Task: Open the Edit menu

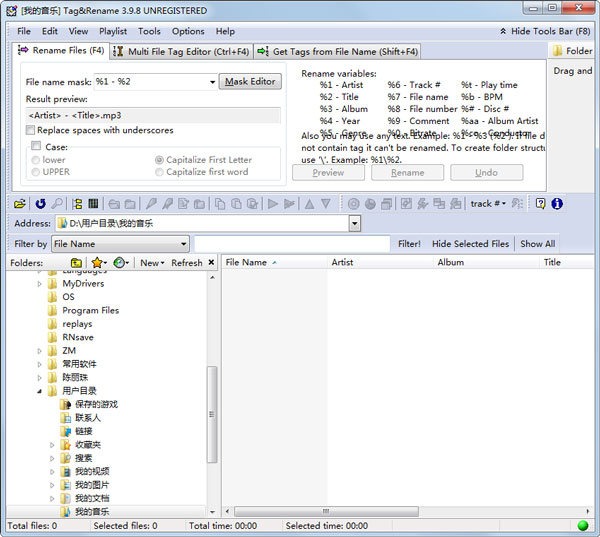Action: (50, 31)
